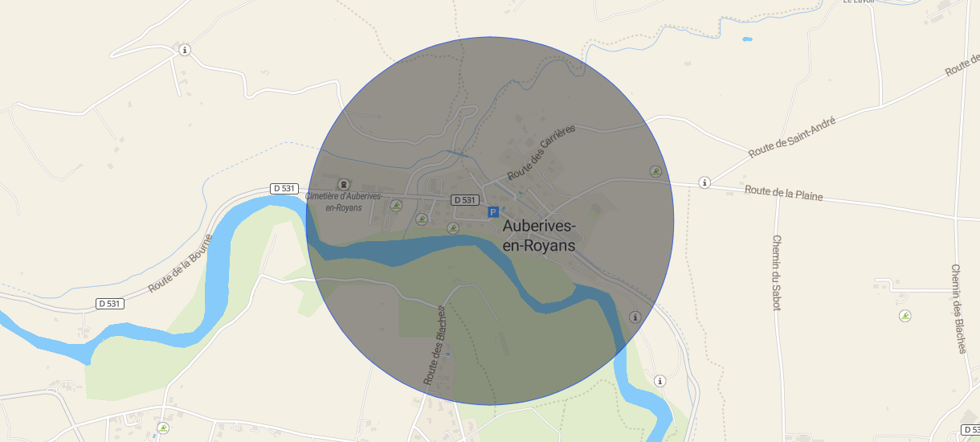Open the info marker beside Route de la Plaine
This screenshot has width=980, height=442.
704,182
